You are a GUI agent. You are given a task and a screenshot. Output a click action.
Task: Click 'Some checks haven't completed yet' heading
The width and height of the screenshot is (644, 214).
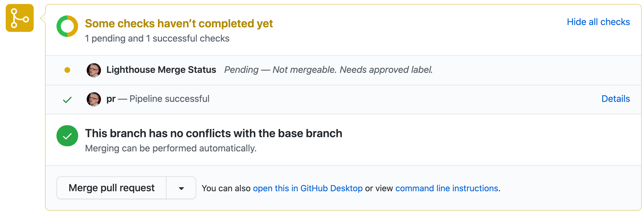click(179, 24)
